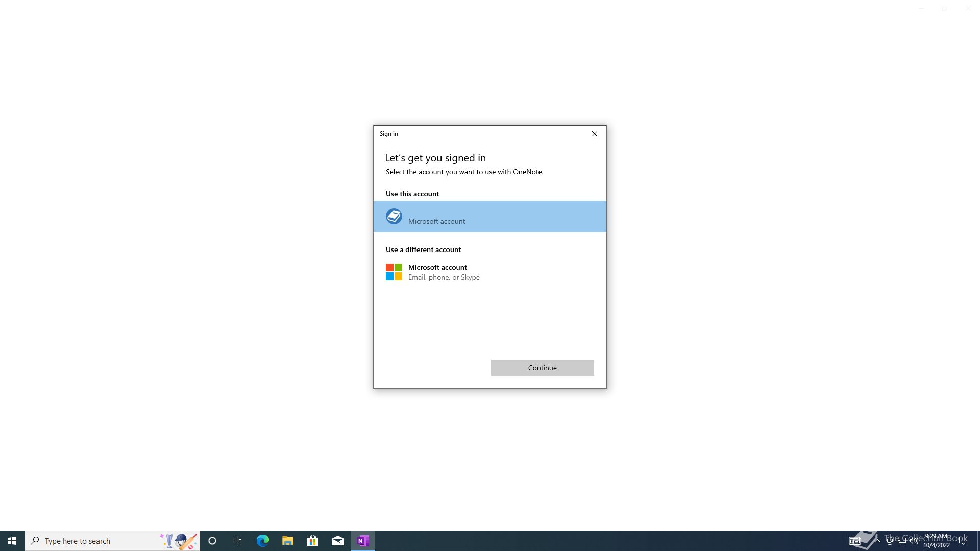
Task: Click the search highlights cricket illustration
Action: pyautogui.click(x=178, y=541)
